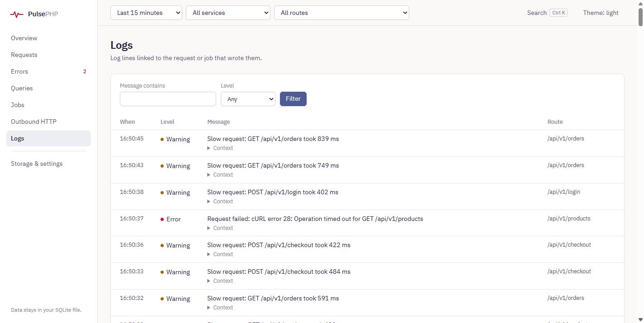644x323 pixels.
Task: Click the Warning level label at 16:50:38
Action: [175, 192]
